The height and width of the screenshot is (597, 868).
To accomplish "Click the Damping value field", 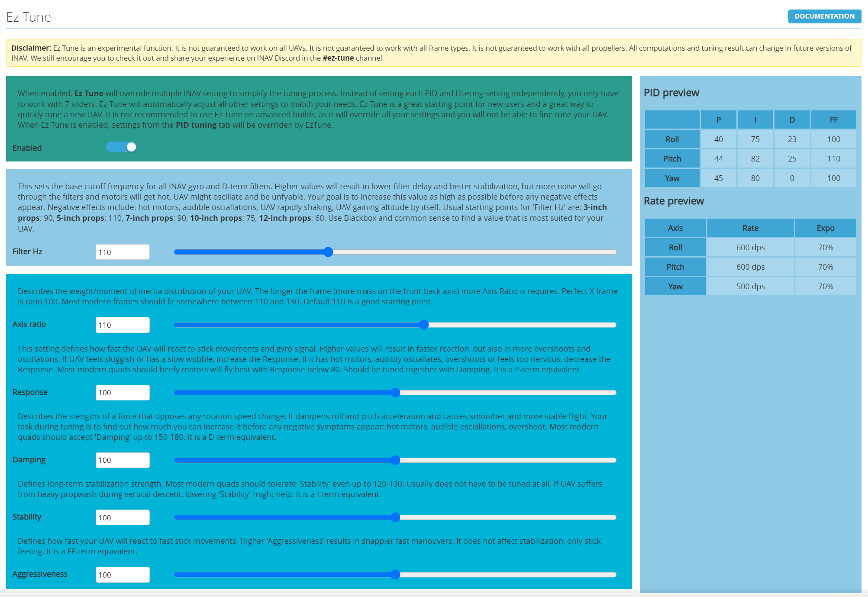I will click(x=123, y=460).
